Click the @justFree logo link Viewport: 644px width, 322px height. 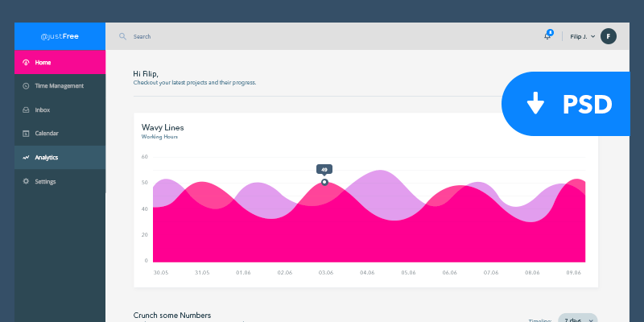(x=60, y=36)
